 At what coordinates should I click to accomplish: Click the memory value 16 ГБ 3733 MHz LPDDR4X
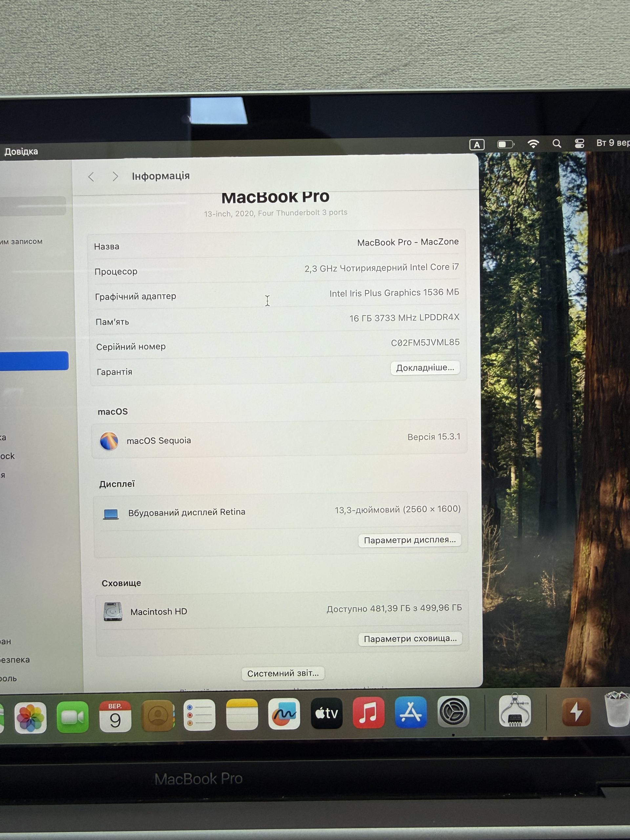pos(405,318)
